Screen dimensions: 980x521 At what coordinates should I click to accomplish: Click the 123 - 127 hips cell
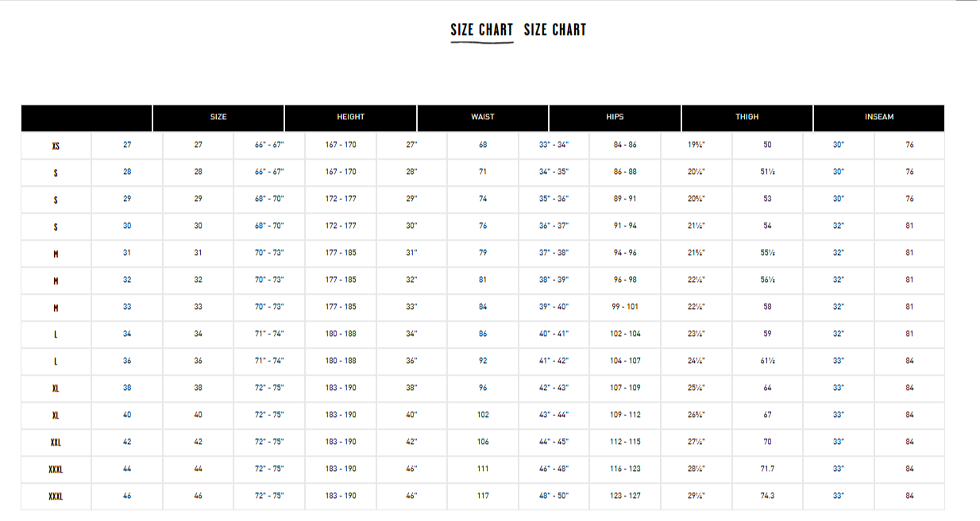(625, 496)
